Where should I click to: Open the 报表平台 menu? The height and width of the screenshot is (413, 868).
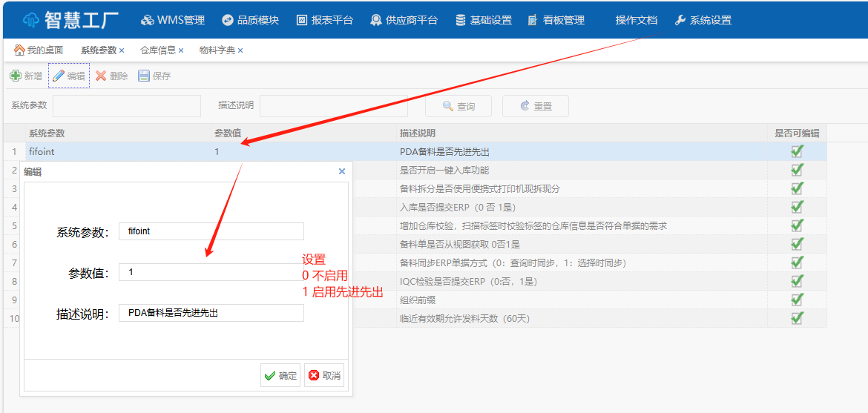click(325, 20)
